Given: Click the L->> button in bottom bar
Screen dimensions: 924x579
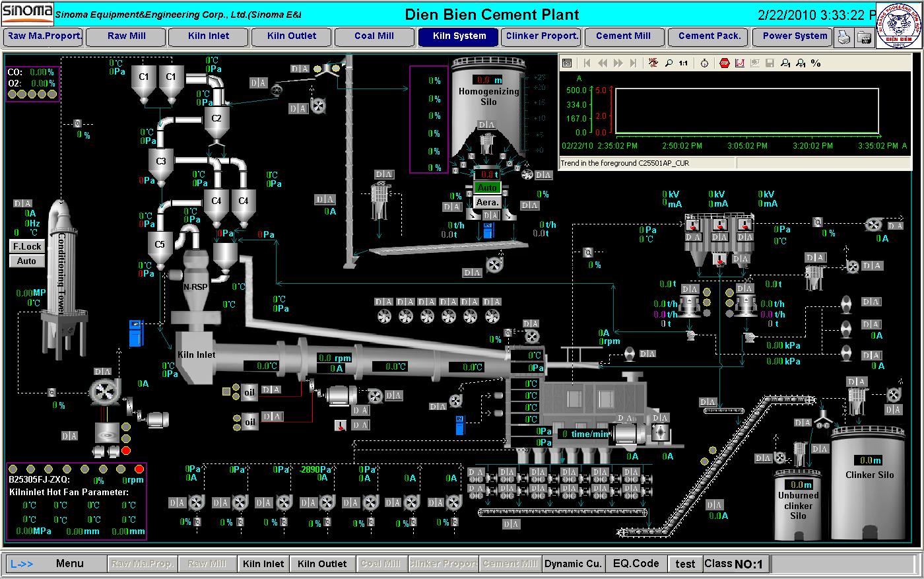Looking at the screenshot, I should pos(22,564).
